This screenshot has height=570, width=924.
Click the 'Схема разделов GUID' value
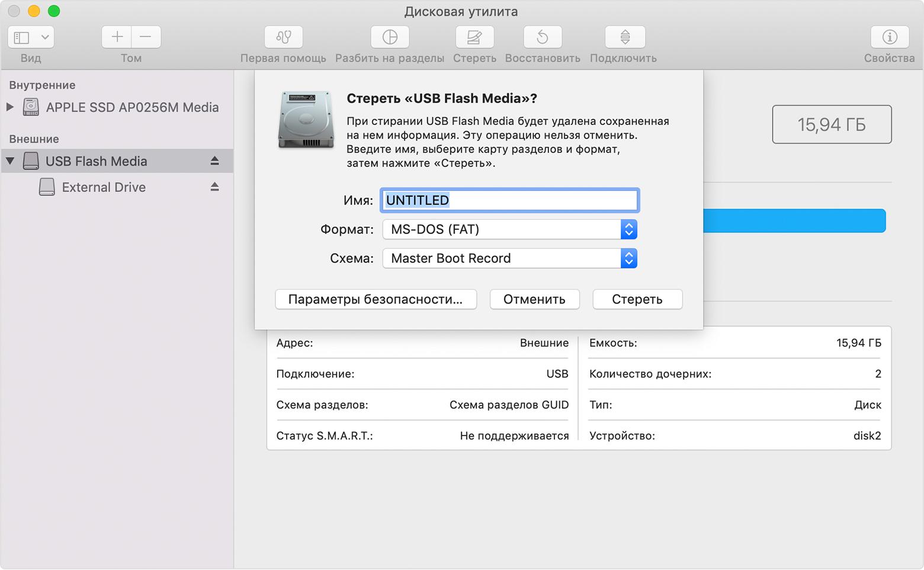coord(509,405)
